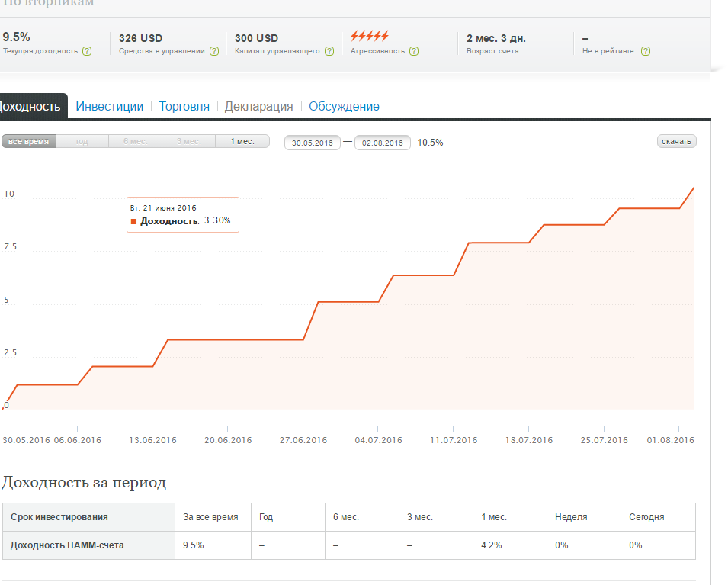Screen dimensions: 728x585
Task: Click the Доходность за период heading
Action: (x=84, y=482)
